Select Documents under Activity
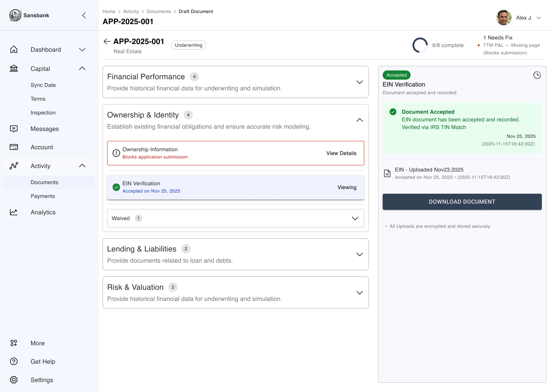 (x=44, y=182)
